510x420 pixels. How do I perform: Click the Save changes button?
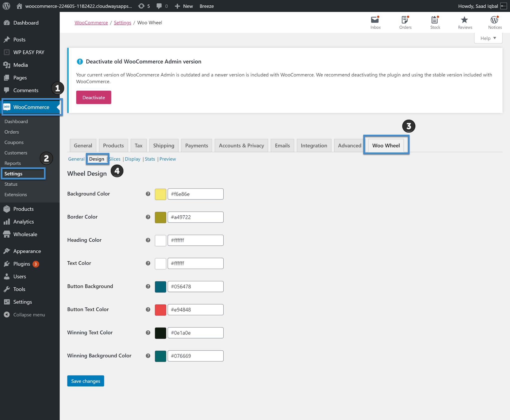(x=86, y=381)
